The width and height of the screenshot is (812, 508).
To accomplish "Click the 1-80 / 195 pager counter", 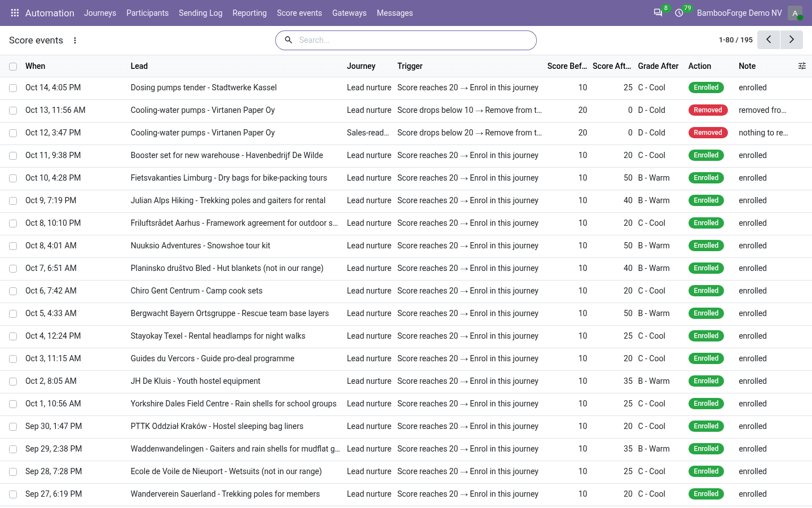I will [x=735, y=40].
